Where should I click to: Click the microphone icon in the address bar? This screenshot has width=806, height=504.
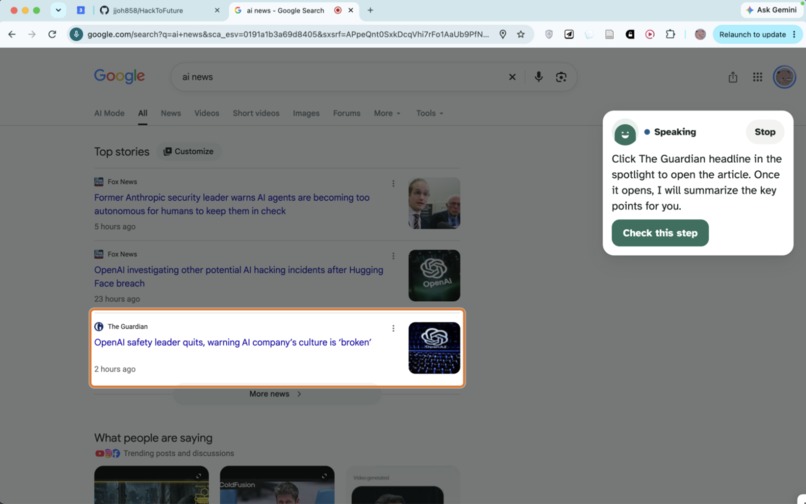click(x=76, y=34)
